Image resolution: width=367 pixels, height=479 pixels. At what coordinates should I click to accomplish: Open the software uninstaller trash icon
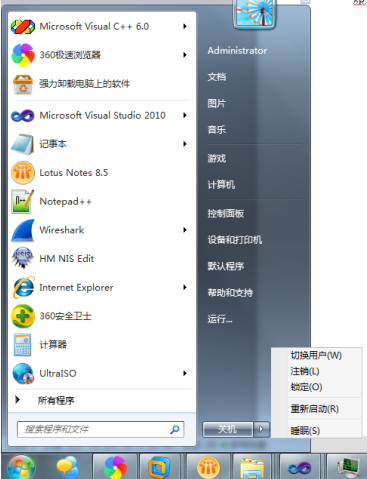(x=23, y=84)
